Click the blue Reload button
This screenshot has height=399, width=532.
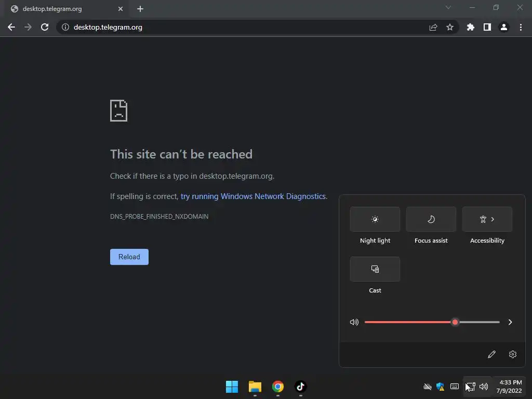[x=129, y=257]
